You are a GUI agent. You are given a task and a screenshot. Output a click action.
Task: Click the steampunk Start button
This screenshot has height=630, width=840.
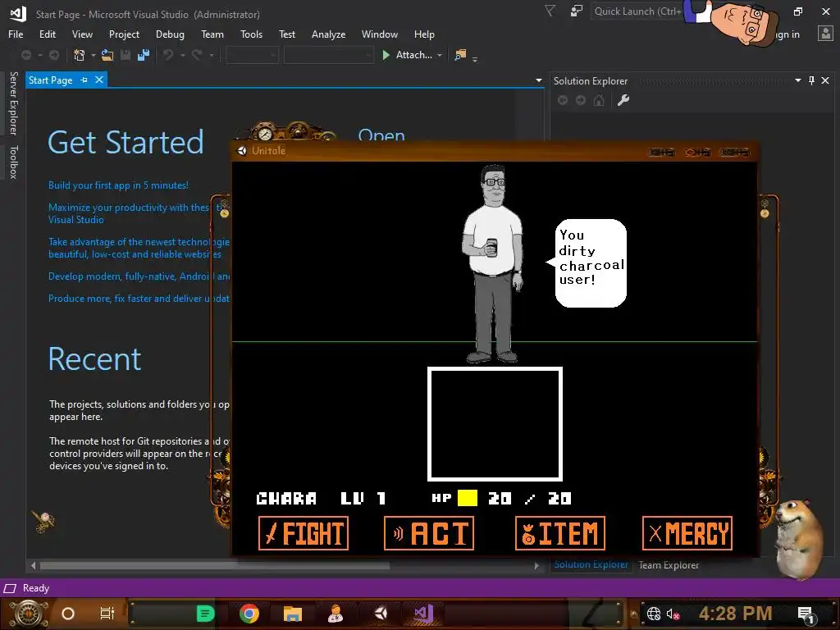(29, 614)
